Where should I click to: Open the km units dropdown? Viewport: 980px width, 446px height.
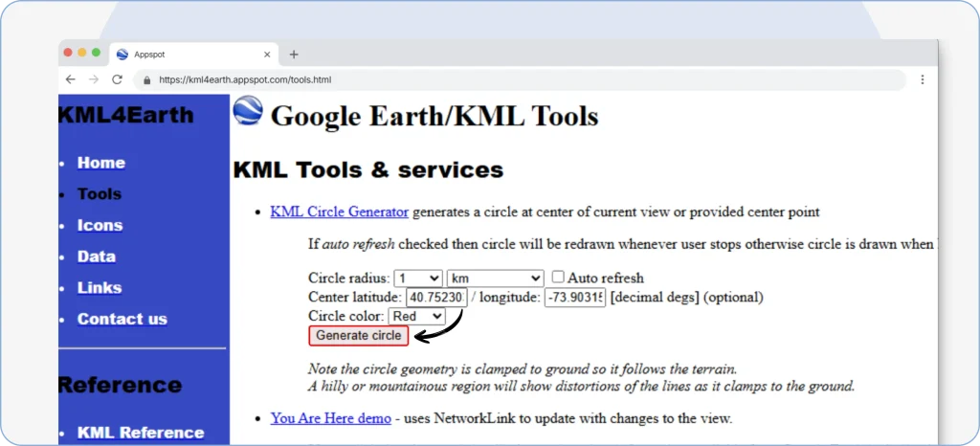(496, 278)
